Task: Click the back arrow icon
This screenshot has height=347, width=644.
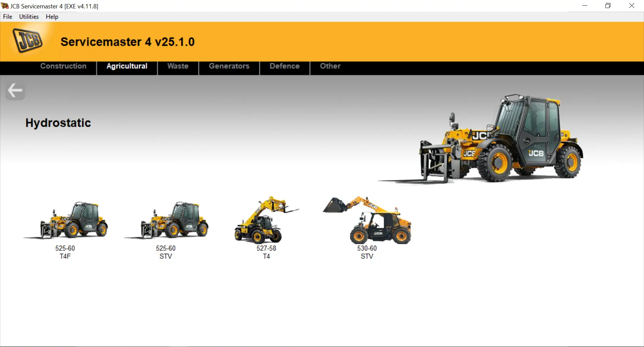Action: (15, 91)
